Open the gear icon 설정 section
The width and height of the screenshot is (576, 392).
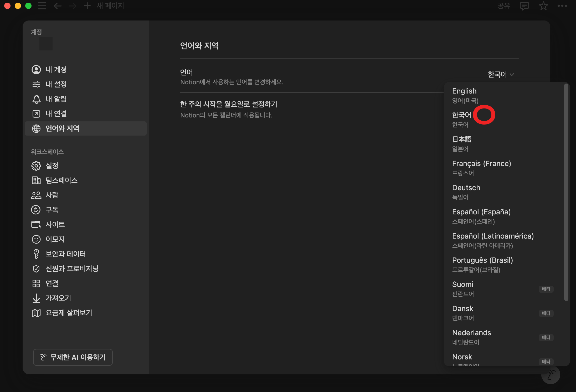(36, 166)
